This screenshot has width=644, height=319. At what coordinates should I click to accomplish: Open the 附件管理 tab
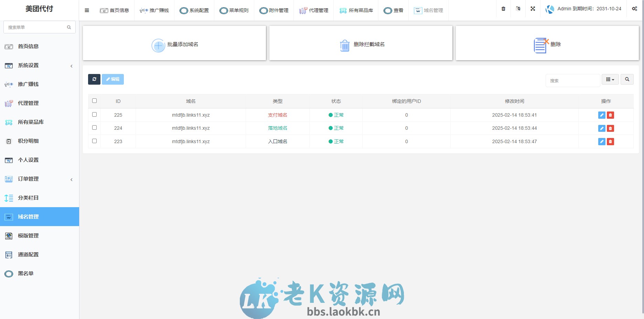click(x=274, y=10)
